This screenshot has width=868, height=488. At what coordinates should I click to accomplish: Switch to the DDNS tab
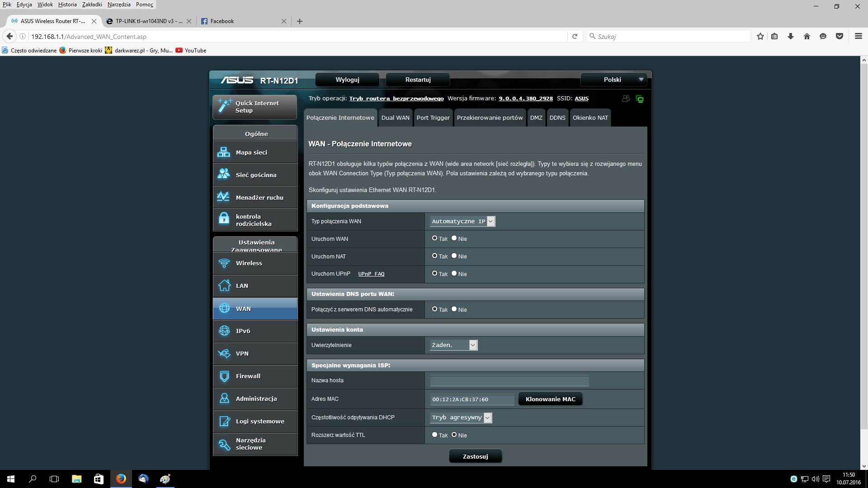coord(557,117)
